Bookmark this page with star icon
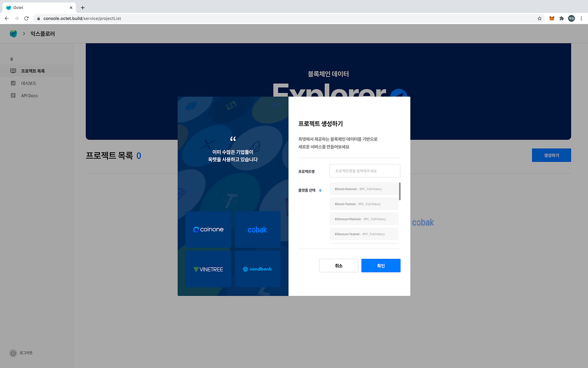The image size is (588, 368). tap(539, 19)
